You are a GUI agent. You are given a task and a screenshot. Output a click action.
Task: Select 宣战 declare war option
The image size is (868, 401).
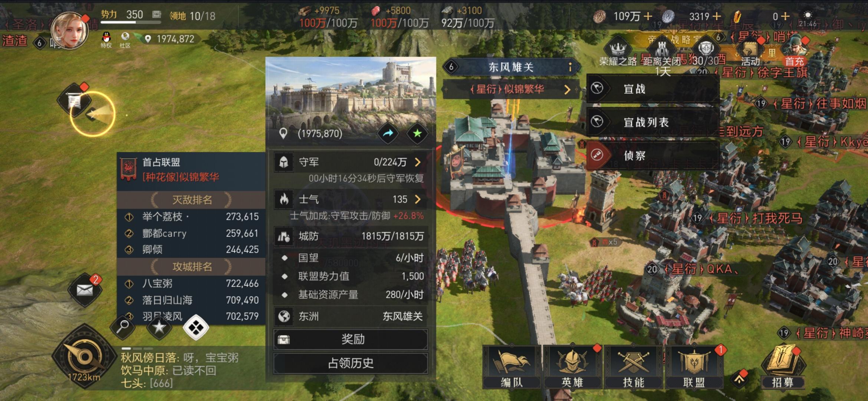coord(653,89)
